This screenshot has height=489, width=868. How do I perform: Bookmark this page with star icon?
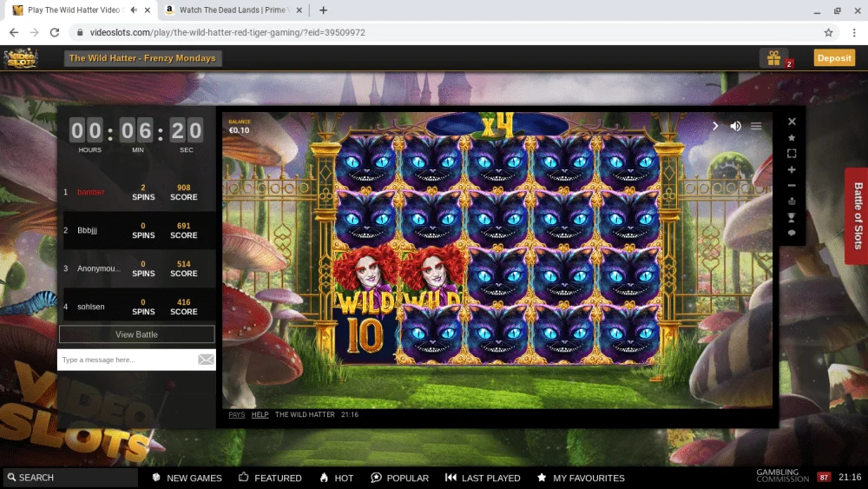[x=828, y=33]
